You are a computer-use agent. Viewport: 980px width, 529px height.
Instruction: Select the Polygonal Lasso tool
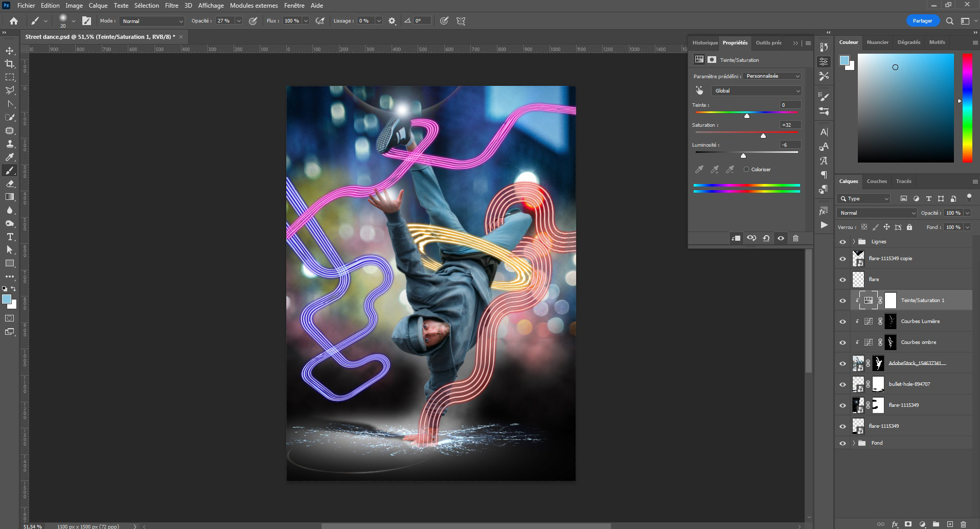click(x=10, y=90)
